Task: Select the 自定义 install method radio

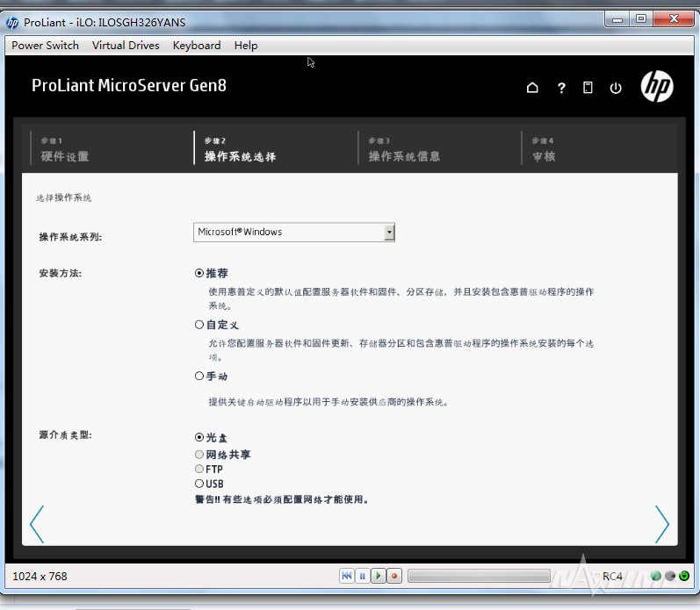Action: (199, 325)
